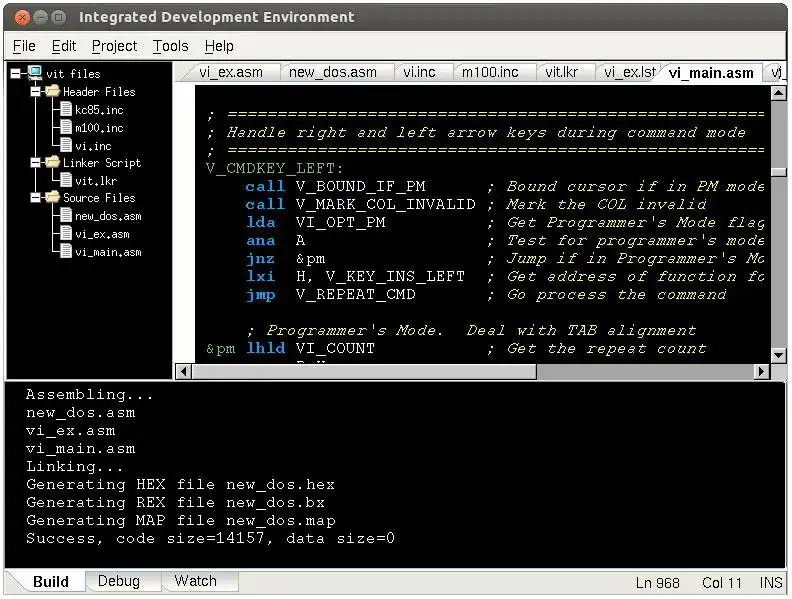Click the 'Success, code size=14157' output line
Screen dimensions: 792x599
point(210,538)
